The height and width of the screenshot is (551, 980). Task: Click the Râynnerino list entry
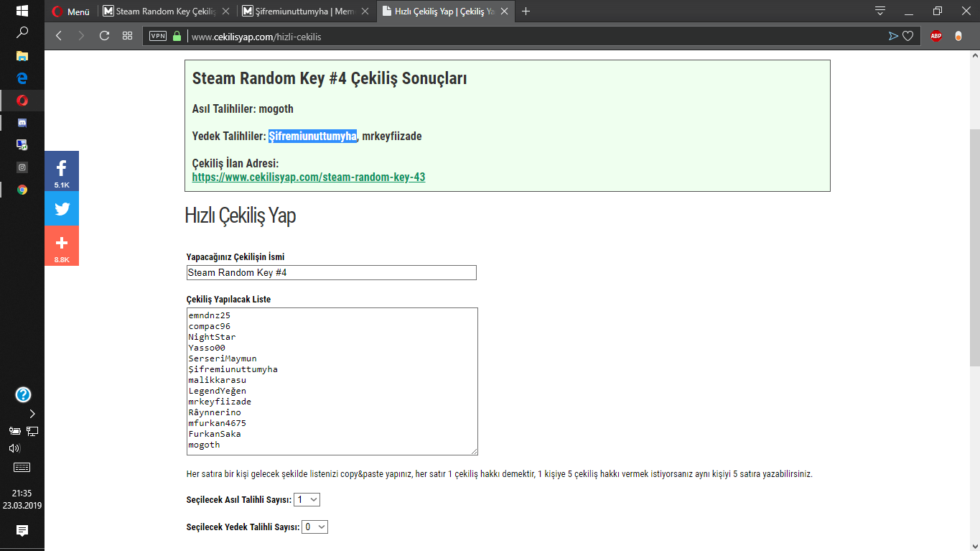(215, 412)
